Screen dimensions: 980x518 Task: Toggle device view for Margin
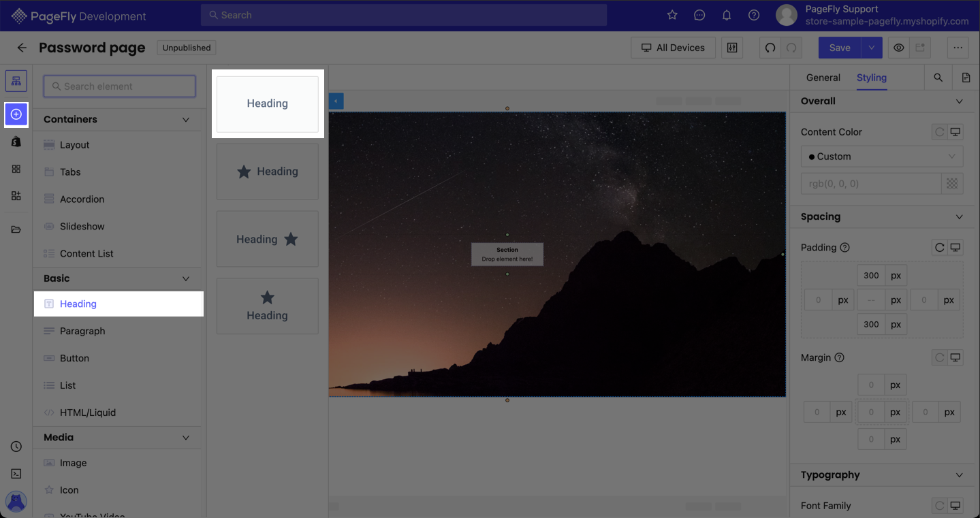[955, 358]
